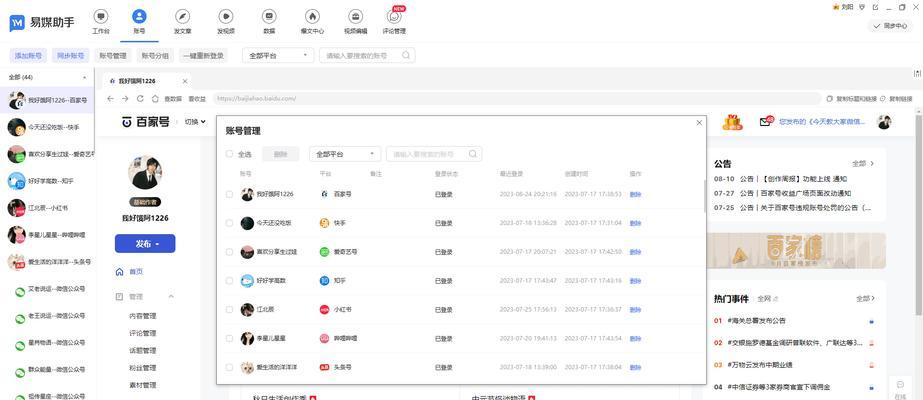Focus the 账号管理 dialog account search field

click(x=434, y=154)
